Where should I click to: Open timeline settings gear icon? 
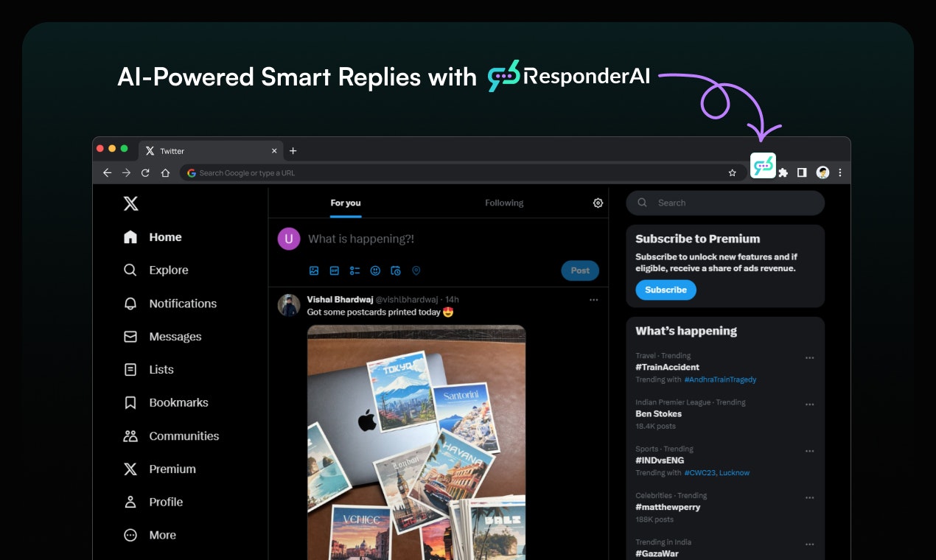(x=598, y=203)
